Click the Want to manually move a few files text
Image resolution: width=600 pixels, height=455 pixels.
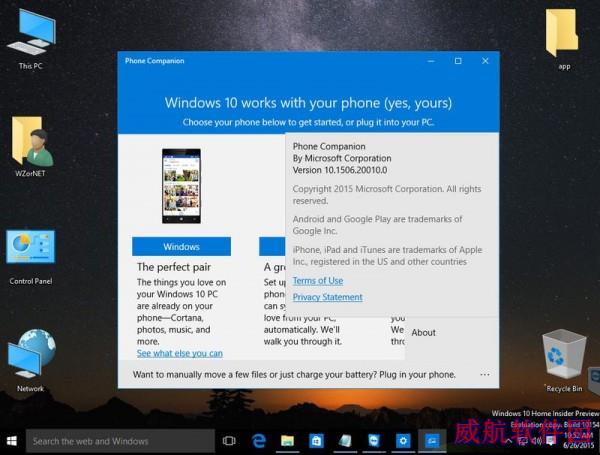point(294,374)
